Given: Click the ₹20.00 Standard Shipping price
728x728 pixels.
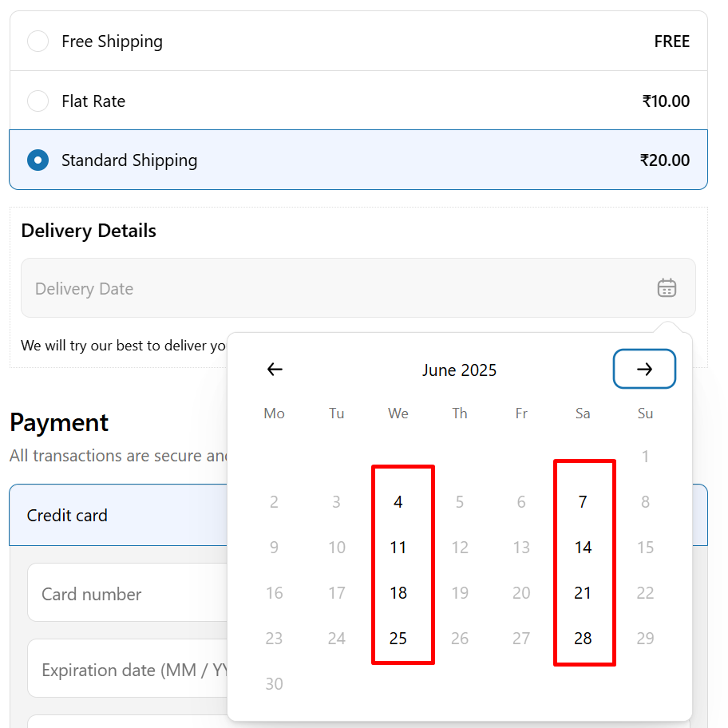Looking at the screenshot, I should click(x=665, y=160).
